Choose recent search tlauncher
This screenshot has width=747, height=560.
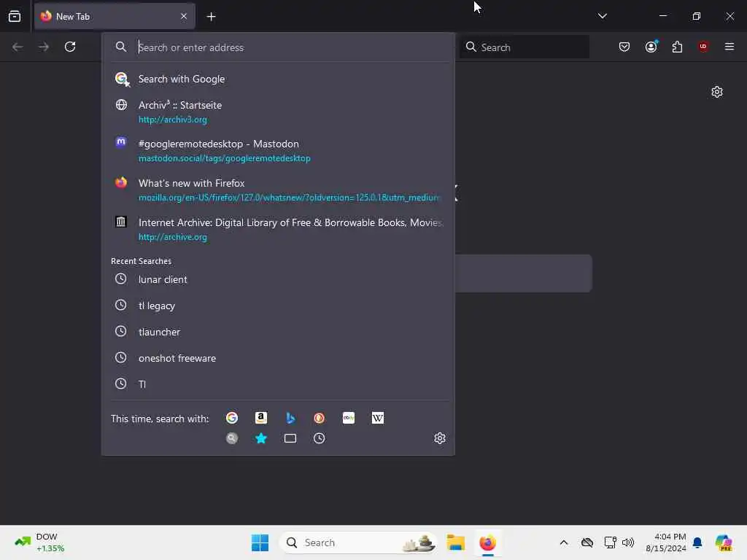(x=278, y=332)
